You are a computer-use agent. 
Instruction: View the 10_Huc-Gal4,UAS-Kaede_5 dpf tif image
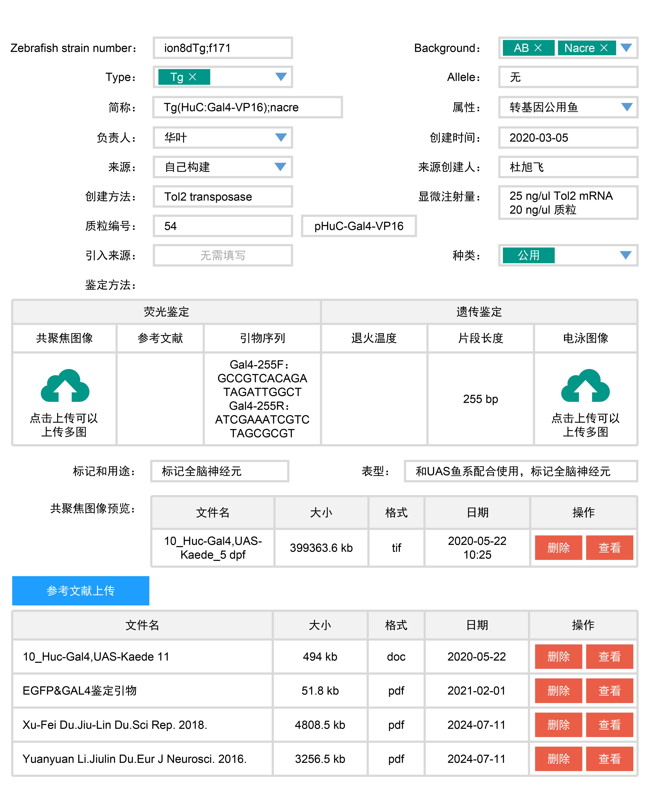pyautogui.click(x=609, y=548)
